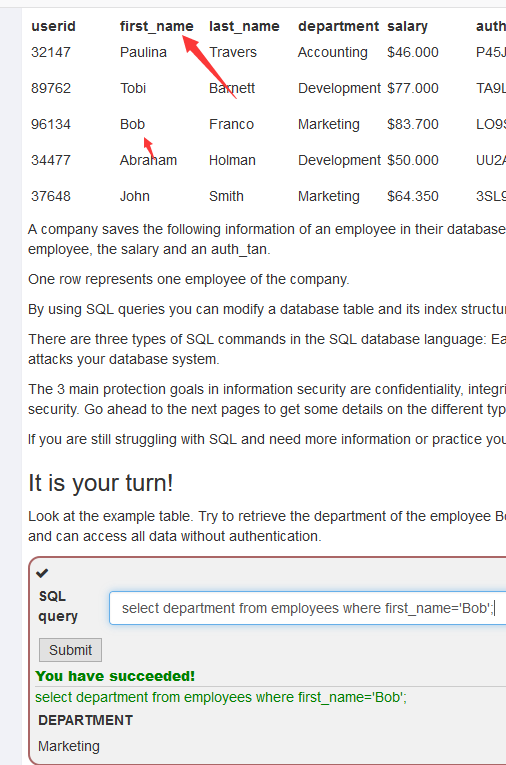The height and width of the screenshot is (765, 506).
Task: Select the last_name column header
Action: click(244, 26)
